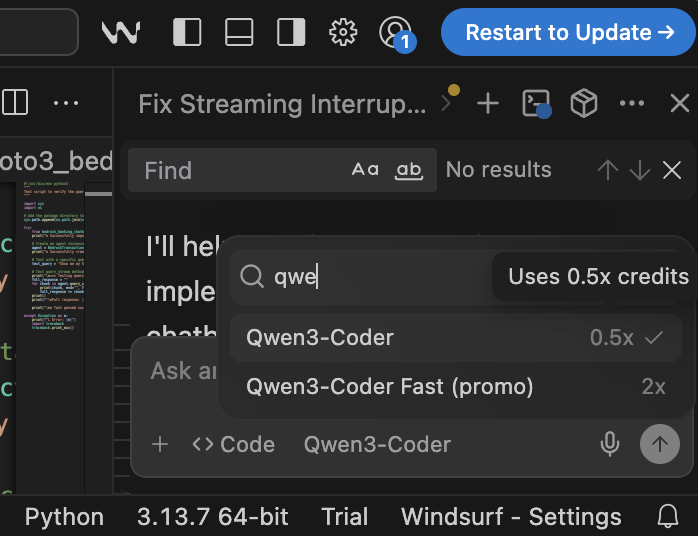
Task: Open Windsurf - Settings in status bar
Action: pos(511,517)
